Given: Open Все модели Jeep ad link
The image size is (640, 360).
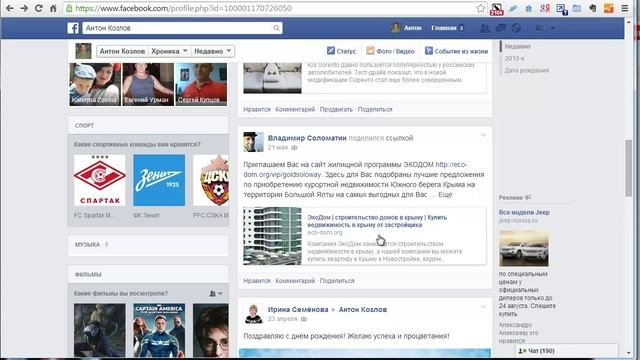Looking at the screenshot, I should click(524, 212).
